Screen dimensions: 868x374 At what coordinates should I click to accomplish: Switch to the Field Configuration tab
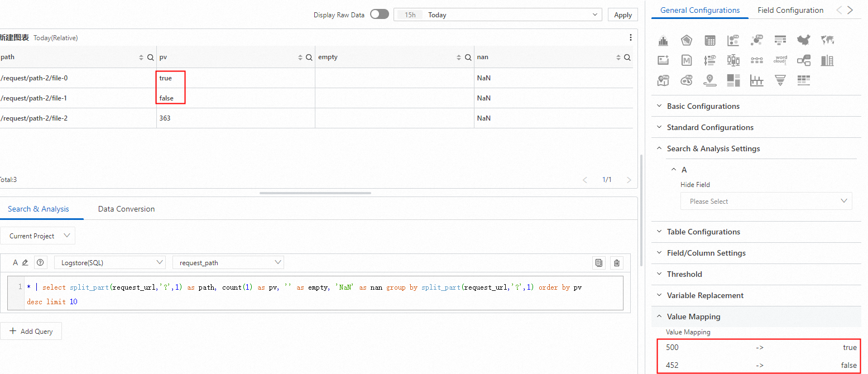790,10
